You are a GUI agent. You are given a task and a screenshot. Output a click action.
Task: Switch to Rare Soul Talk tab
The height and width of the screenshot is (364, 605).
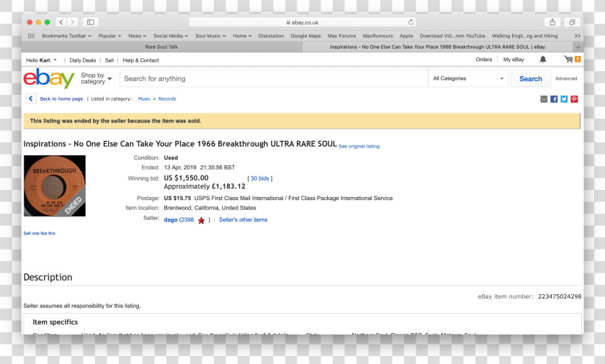161,47
